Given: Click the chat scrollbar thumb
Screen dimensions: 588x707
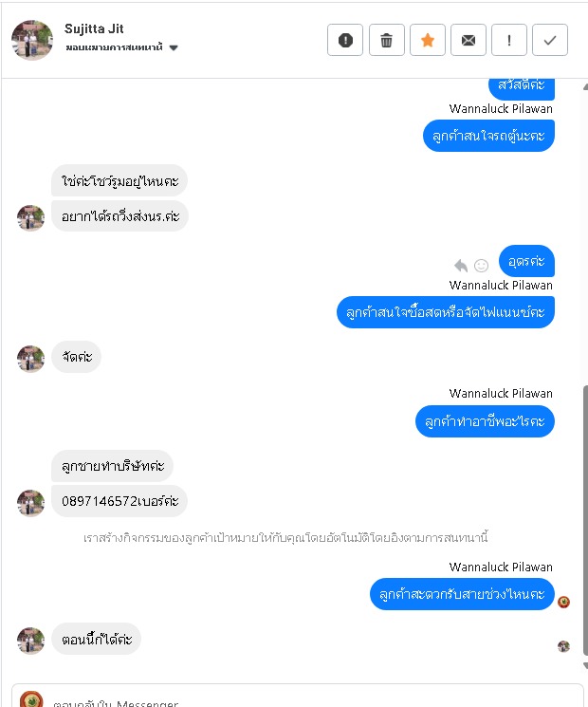Looking at the screenshot, I should 585,520.
